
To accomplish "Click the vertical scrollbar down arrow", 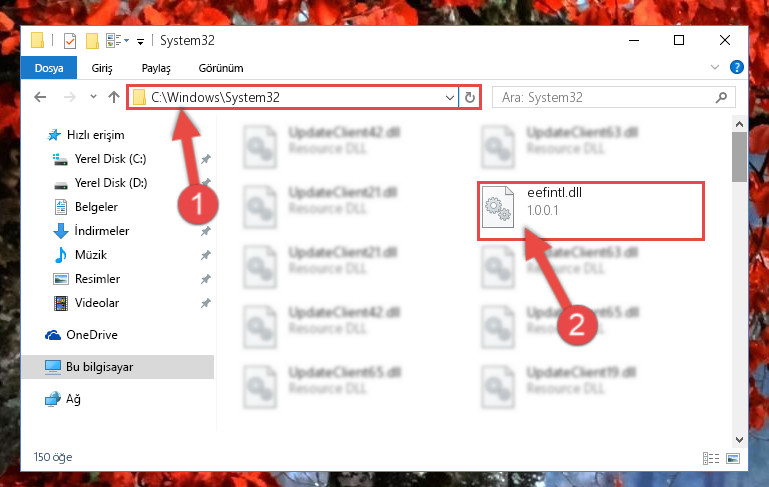I will point(739,439).
